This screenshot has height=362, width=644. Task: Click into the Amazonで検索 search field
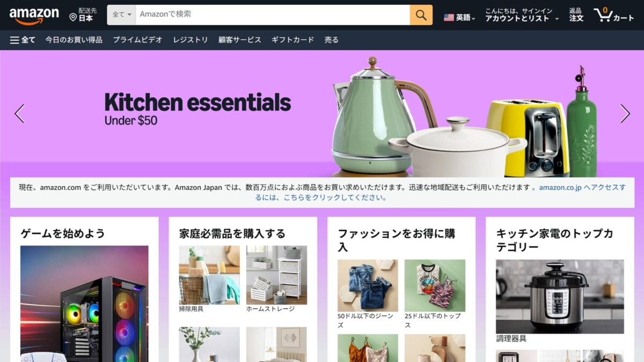pos(273,15)
